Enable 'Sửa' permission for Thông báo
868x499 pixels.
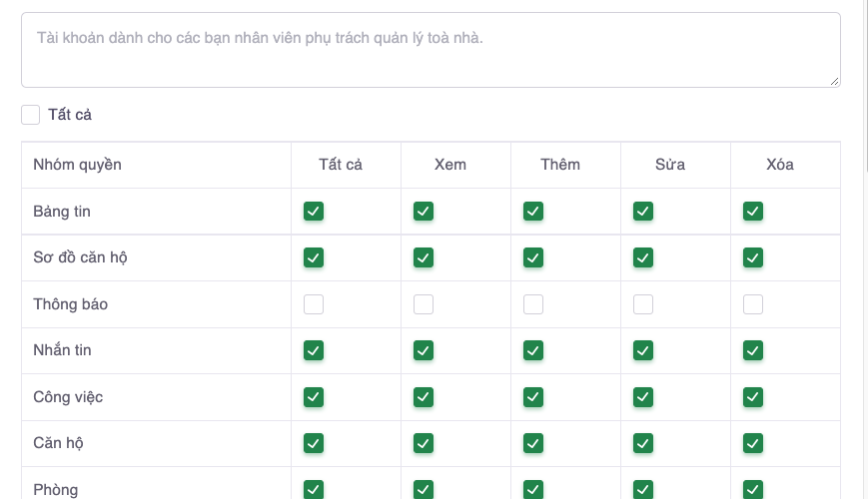tap(643, 304)
